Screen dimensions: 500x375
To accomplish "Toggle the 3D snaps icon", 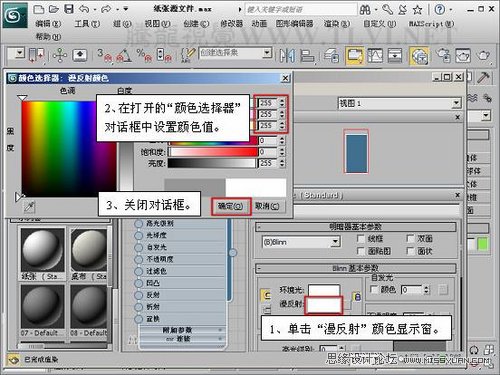I will 105,55.
